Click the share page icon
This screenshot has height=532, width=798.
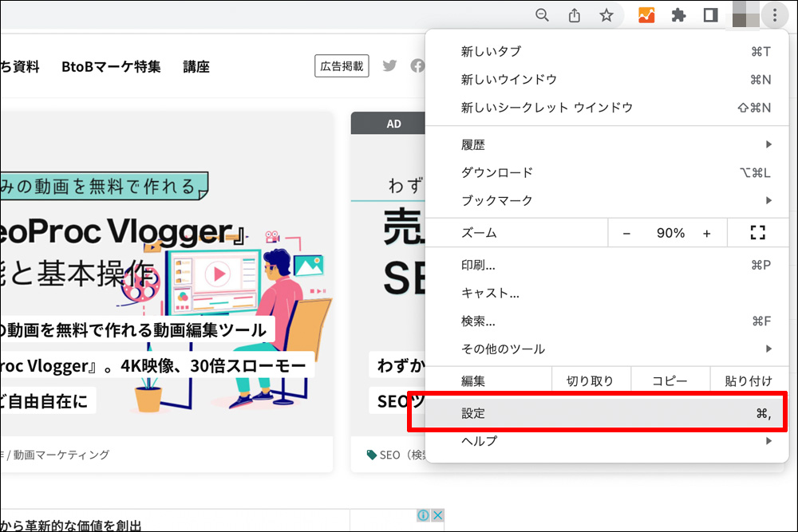(574, 15)
